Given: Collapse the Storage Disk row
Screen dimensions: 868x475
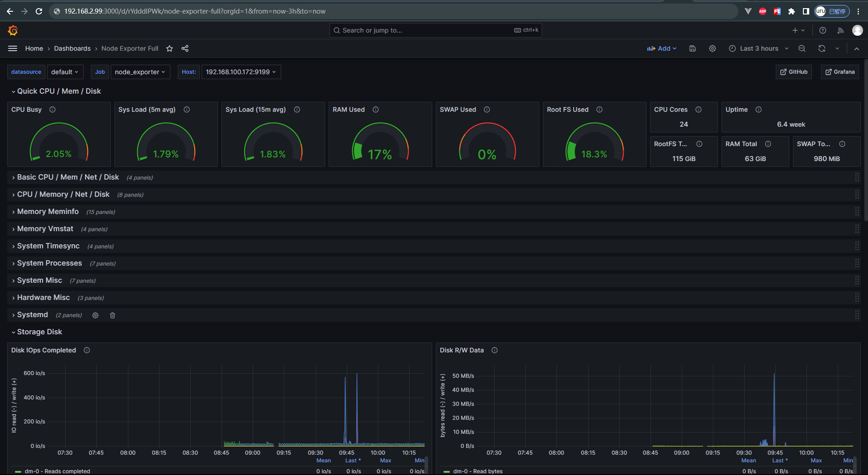Looking at the screenshot, I should coord(40,332).
